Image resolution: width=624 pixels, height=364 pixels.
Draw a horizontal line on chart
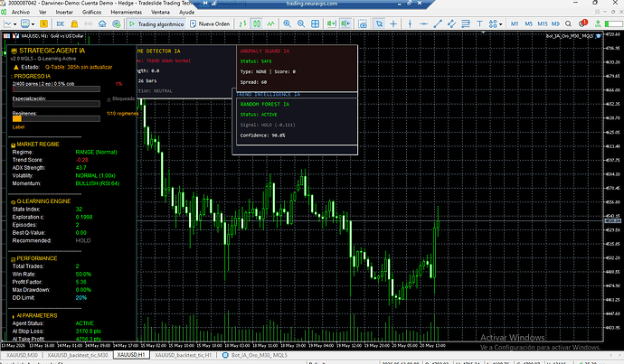[x=423, y=23]
